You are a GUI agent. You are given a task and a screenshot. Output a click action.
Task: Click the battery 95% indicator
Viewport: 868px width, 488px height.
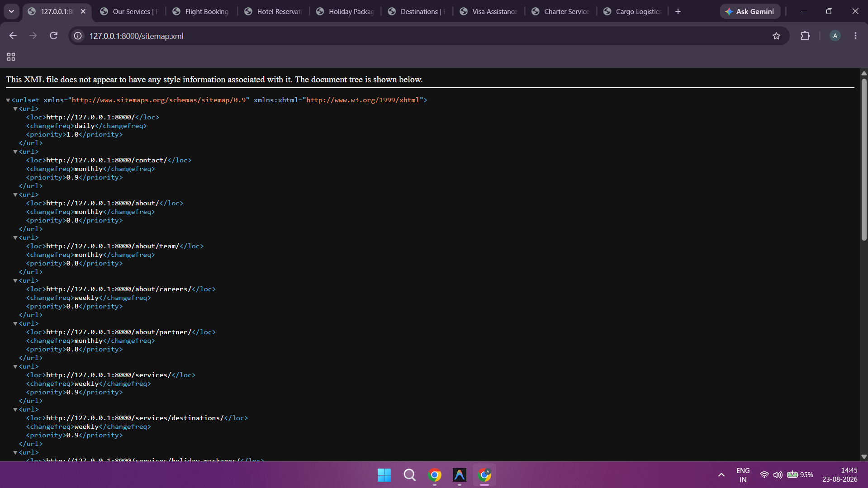[800, 475]
